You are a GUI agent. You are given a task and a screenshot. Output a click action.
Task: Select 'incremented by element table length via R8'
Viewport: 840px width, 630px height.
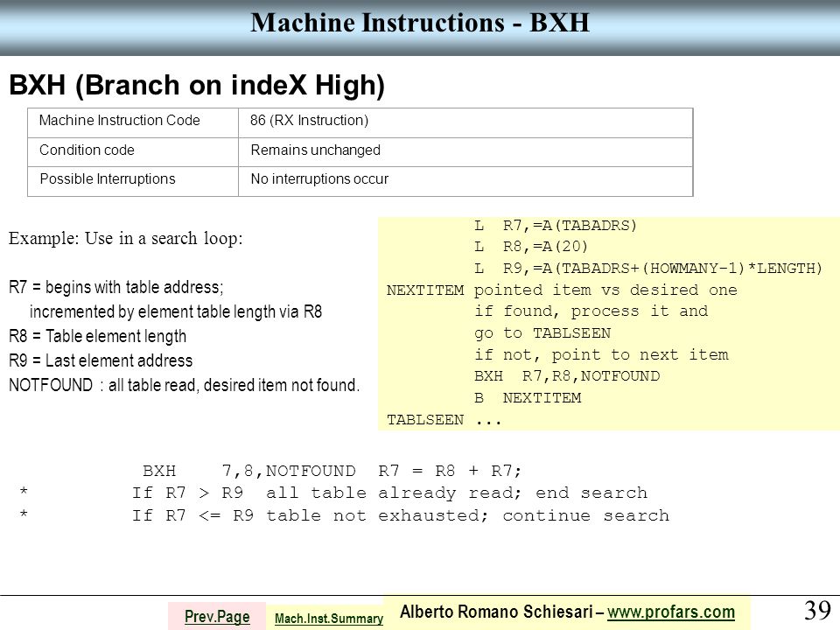pos(176,311)
